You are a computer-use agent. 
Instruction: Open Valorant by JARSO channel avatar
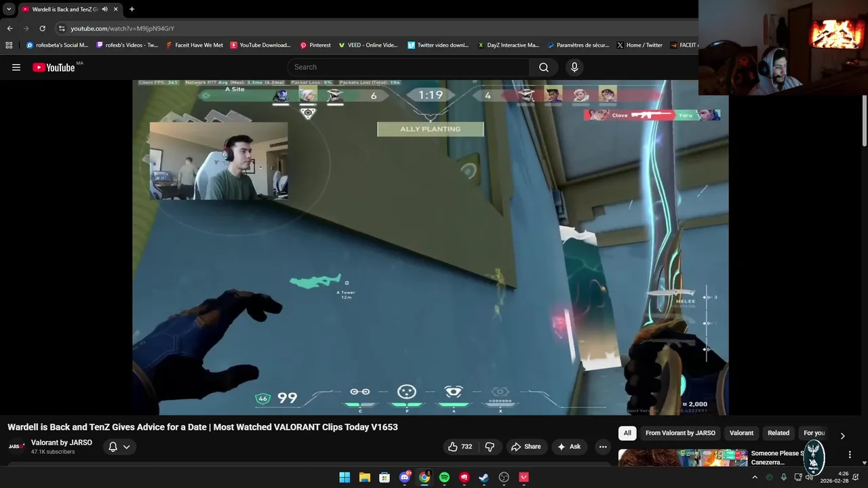16,447
